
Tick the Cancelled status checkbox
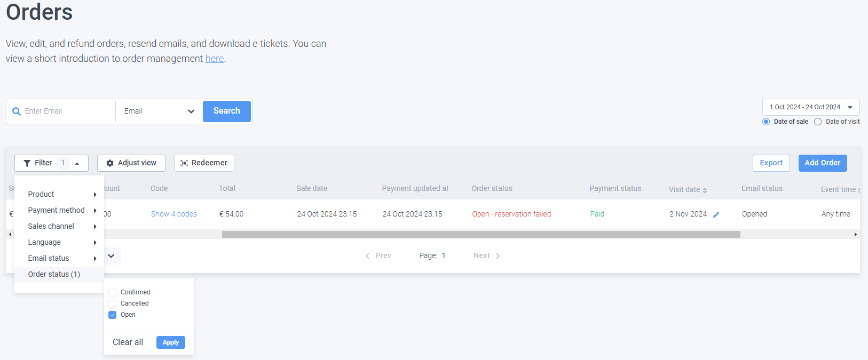click(113, 303)
